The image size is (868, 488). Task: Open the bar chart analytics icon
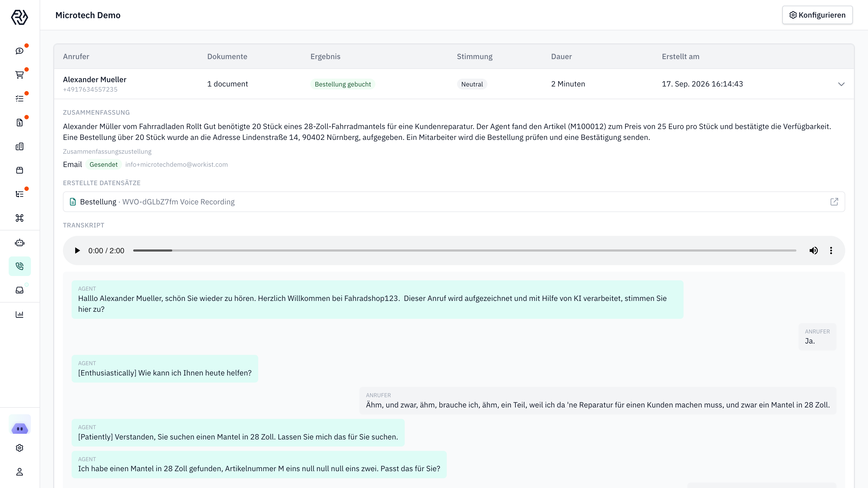pos(20,314)
